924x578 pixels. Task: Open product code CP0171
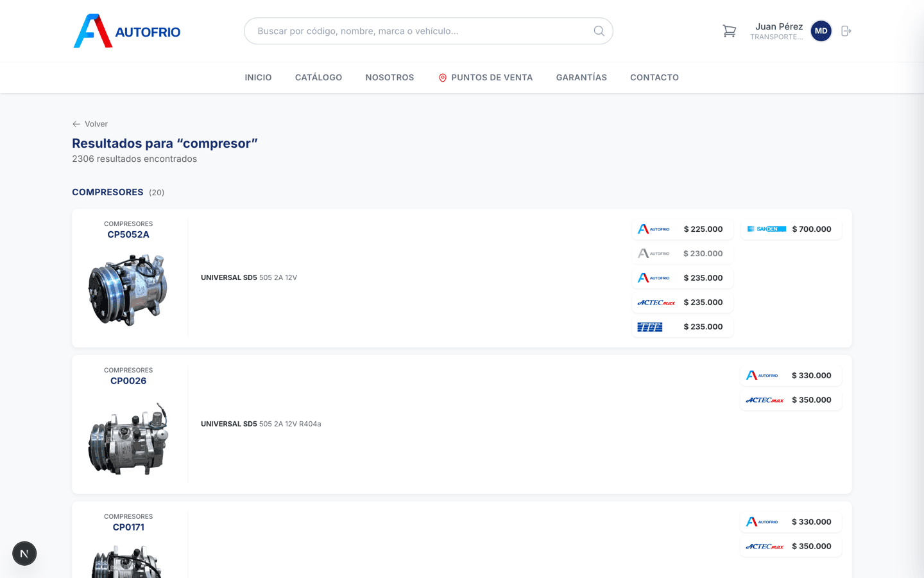(128, 527)
